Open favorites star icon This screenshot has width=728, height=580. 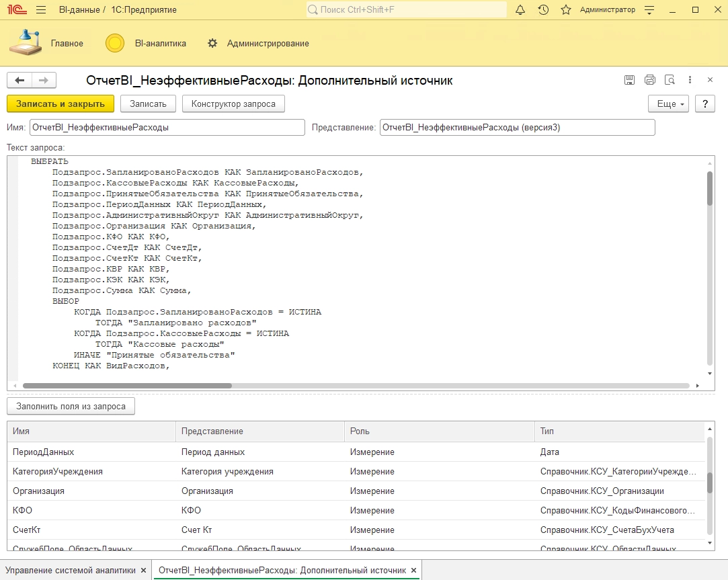[566, 10]
